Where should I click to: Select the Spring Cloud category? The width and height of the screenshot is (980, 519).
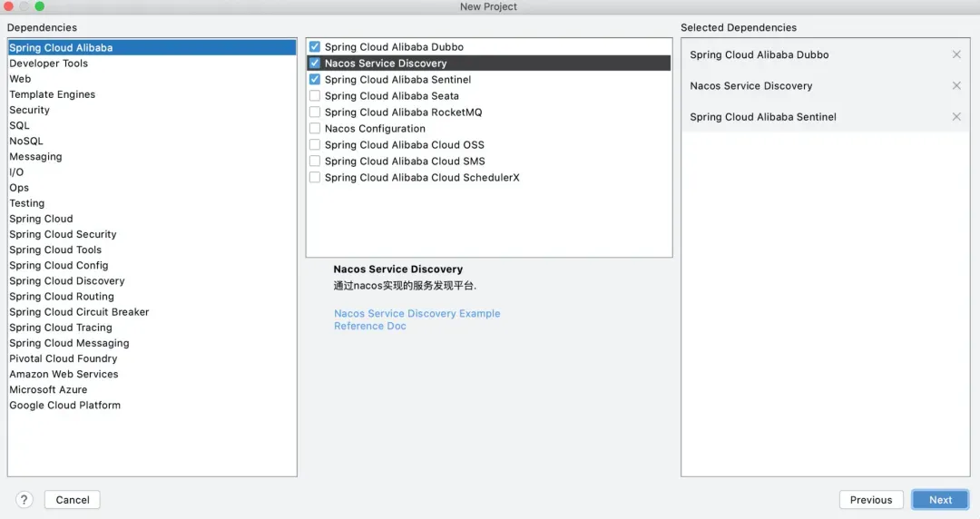click(x=152, y=219)
